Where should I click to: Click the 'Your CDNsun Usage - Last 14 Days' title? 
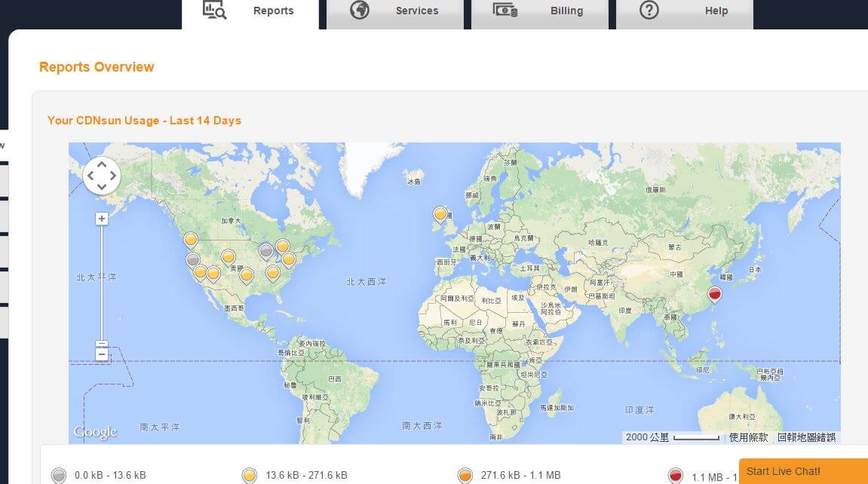tap(144, 121)
